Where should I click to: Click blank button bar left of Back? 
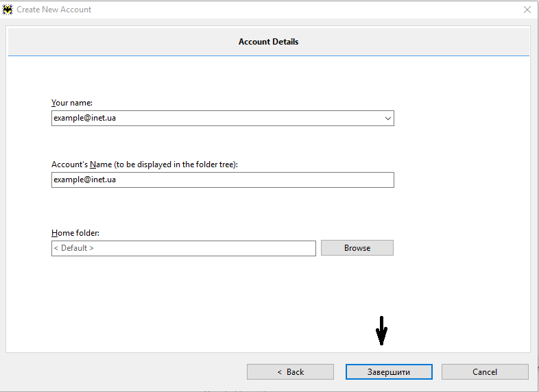coord(123,371)
